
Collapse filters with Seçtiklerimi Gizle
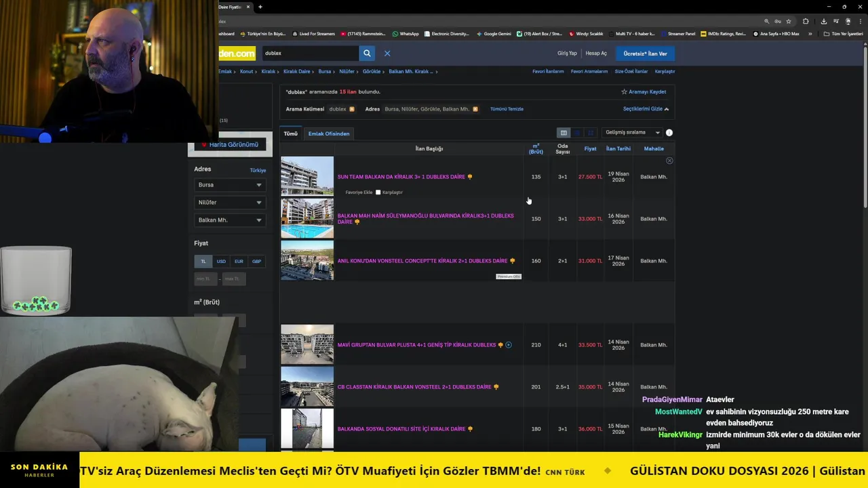click(x=646, y=109)
